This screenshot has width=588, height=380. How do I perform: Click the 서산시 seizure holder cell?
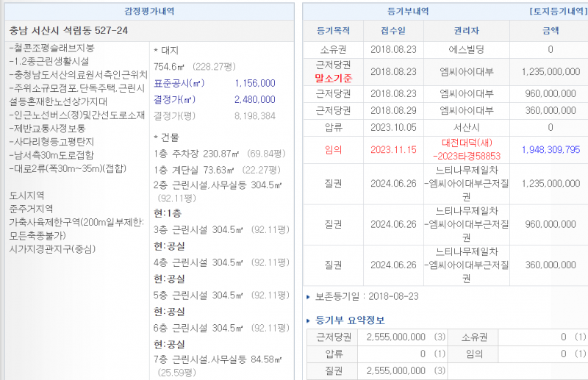click(462, 126)
